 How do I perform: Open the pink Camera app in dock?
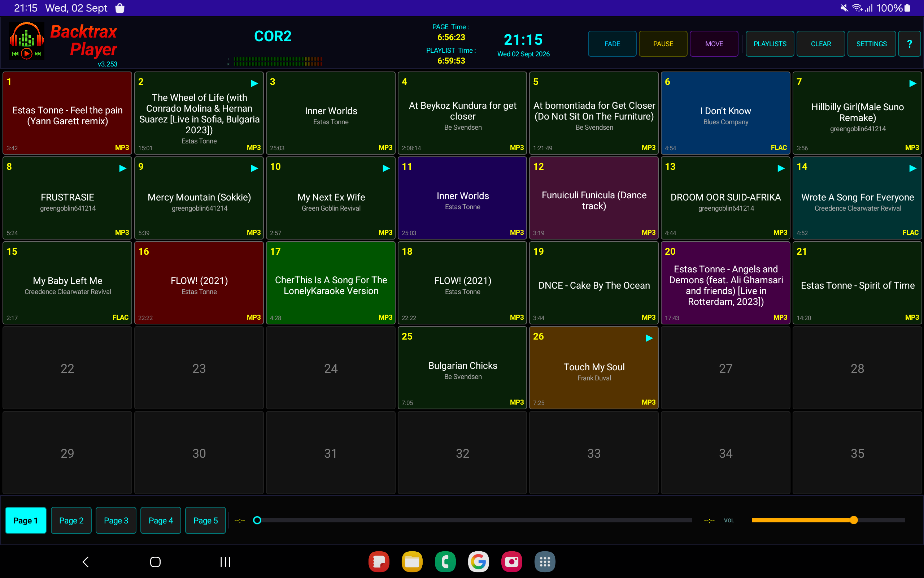tap(512, 561)
